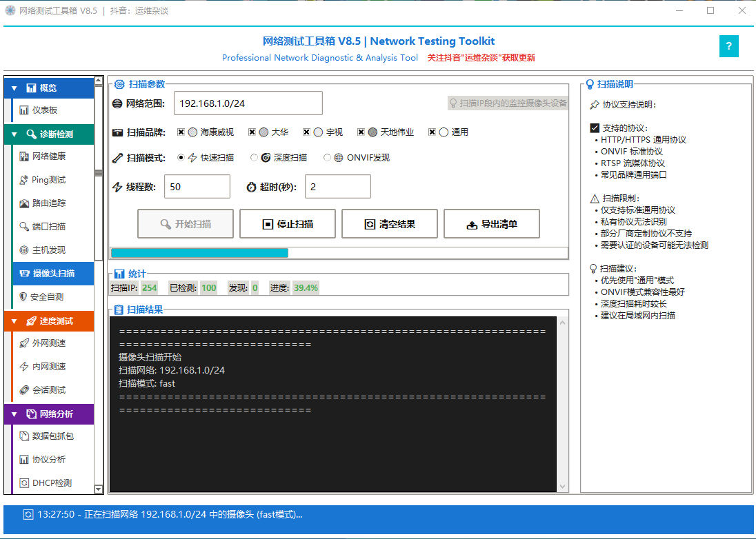Click the 超时(秒) input field
The width and height of the screenshot is (756, 539).
[338, 187]
